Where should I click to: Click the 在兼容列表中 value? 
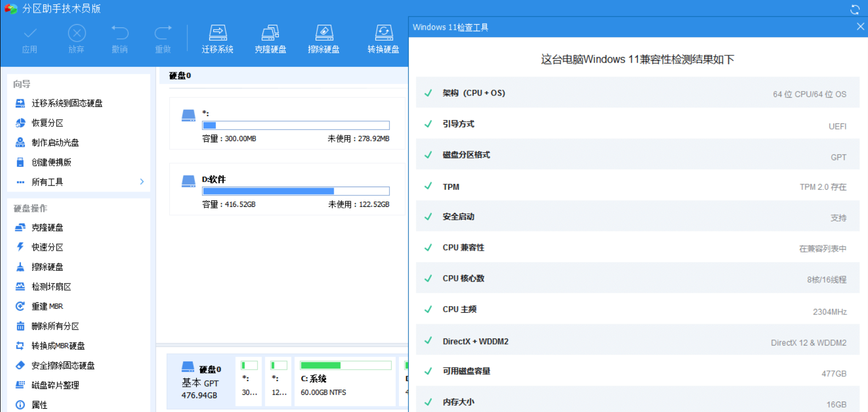tap(823, 249)
